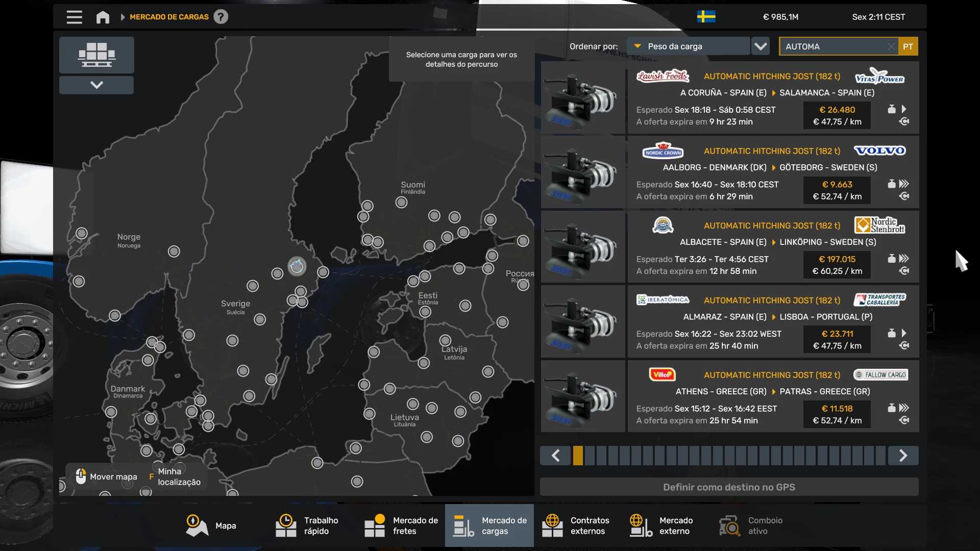
Task: Toggle the sort direction arrow button
Action: coord(761,46)
